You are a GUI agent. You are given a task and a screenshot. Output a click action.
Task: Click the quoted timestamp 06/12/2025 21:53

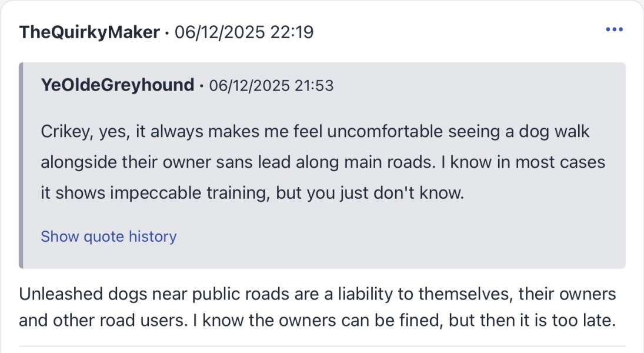coord(272,86)
